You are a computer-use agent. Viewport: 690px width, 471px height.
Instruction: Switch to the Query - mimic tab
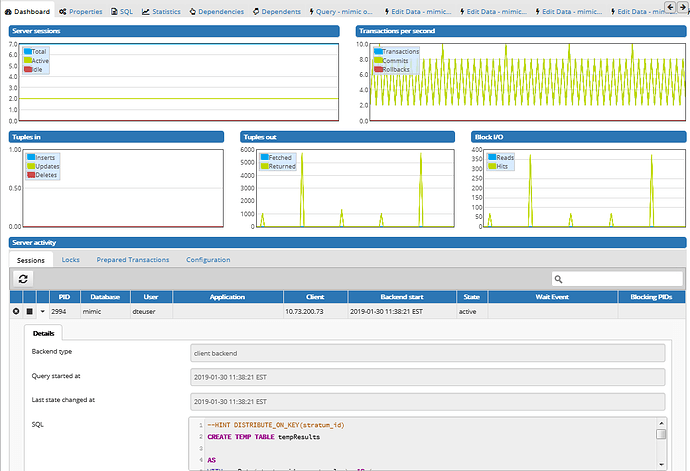pos(341,11)
